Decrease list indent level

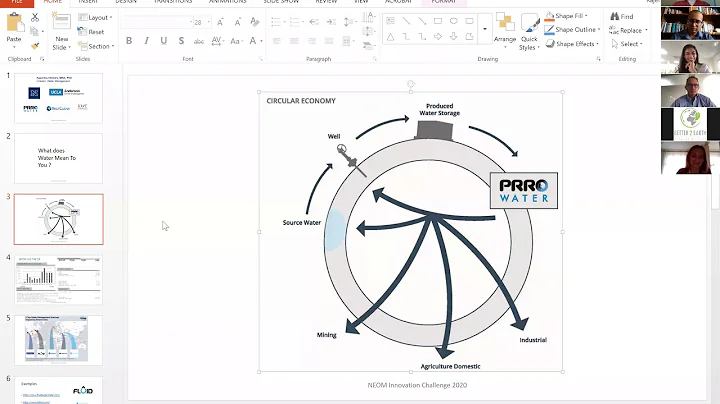coord(314,22)
